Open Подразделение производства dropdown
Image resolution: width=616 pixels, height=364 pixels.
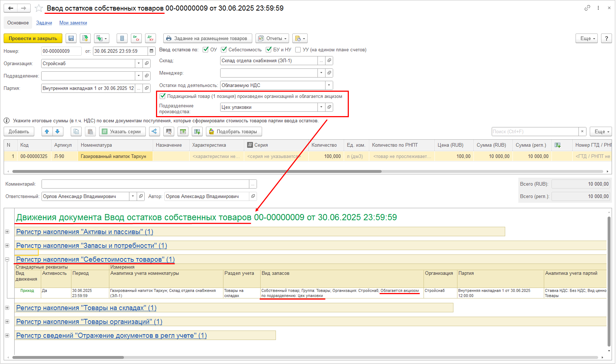pyautogui.click(x=321, y=107)
